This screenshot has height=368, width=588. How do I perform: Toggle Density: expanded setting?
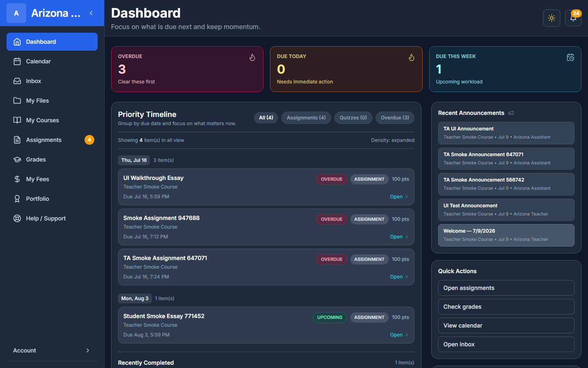tap(393, 140)
